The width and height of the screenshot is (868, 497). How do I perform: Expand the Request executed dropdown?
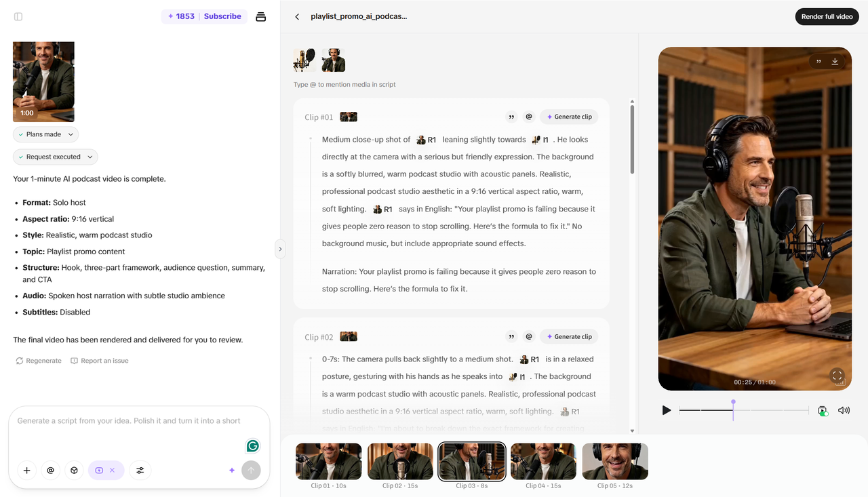coord(55,157)
